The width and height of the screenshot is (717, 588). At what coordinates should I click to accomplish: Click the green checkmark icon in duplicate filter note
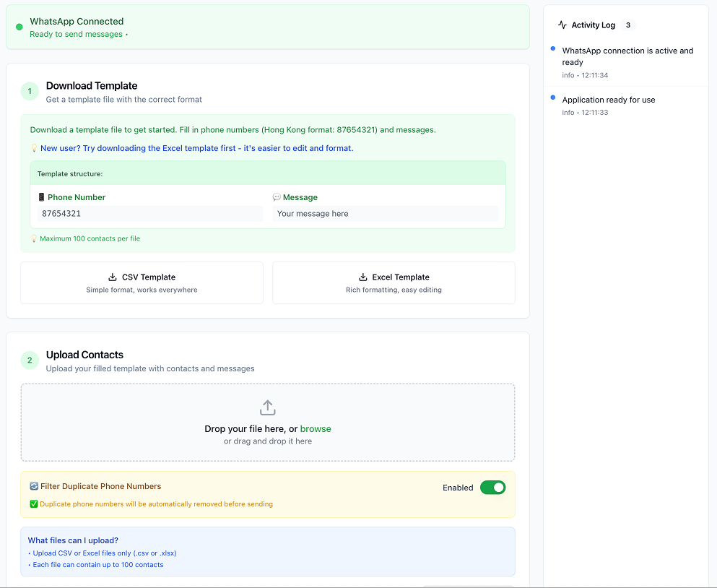[x=33, y=503]
